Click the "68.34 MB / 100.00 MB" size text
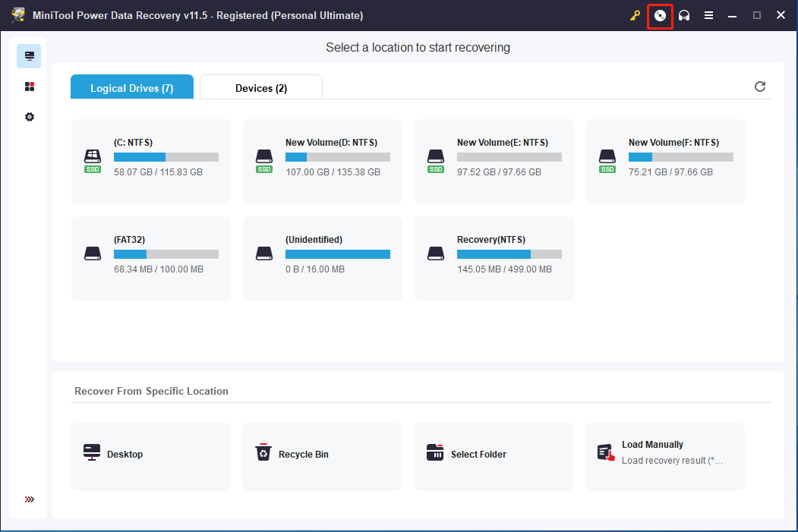 [x=159, y=269]
